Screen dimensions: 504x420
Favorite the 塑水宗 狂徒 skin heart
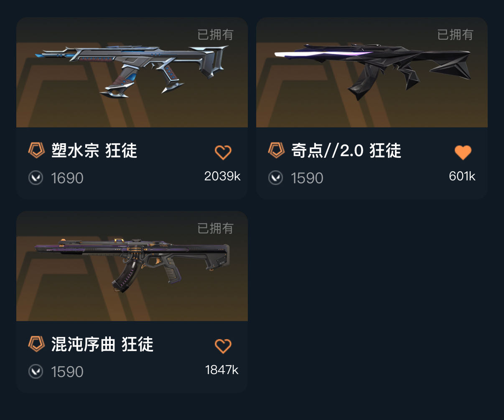[x=223, y=152]
